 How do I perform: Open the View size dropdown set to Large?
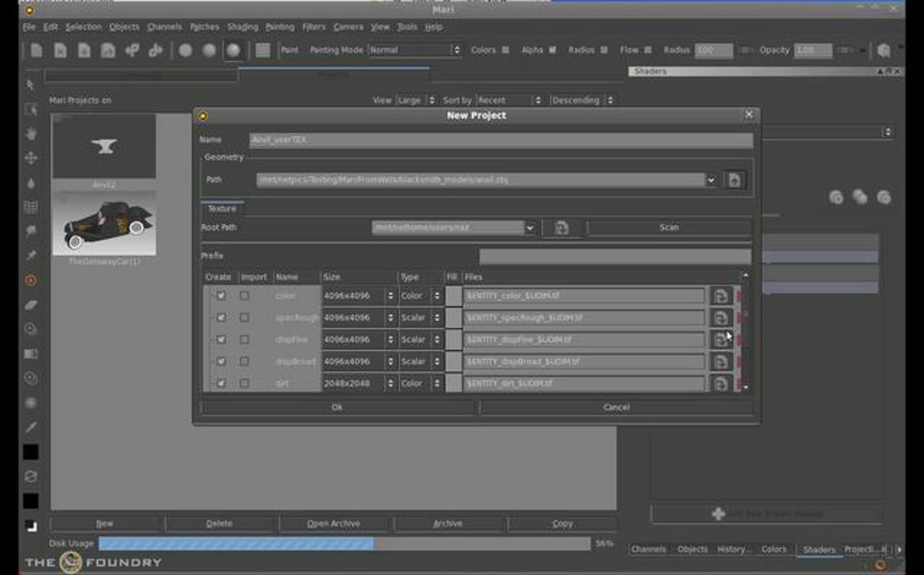point(416,101)
